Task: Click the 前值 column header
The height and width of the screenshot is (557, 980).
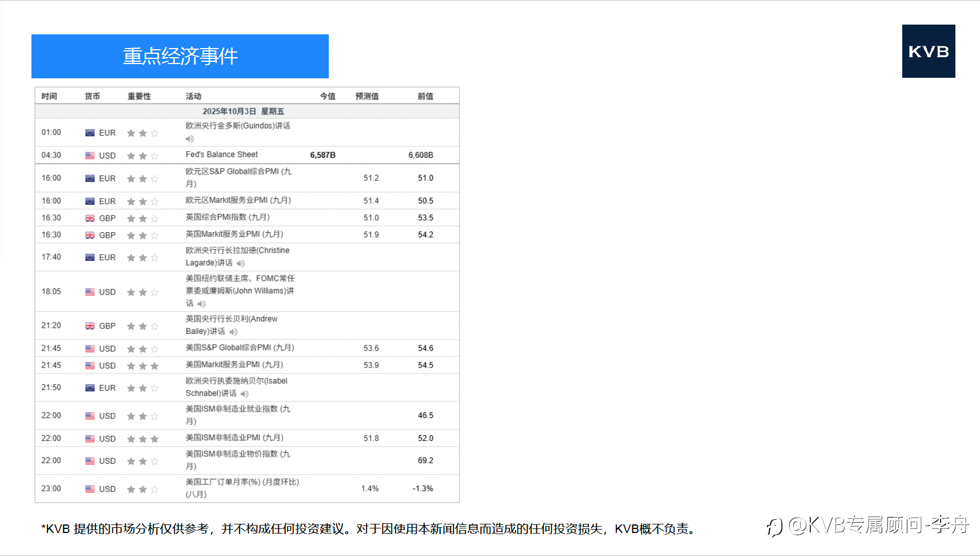Action: (425, 96)
